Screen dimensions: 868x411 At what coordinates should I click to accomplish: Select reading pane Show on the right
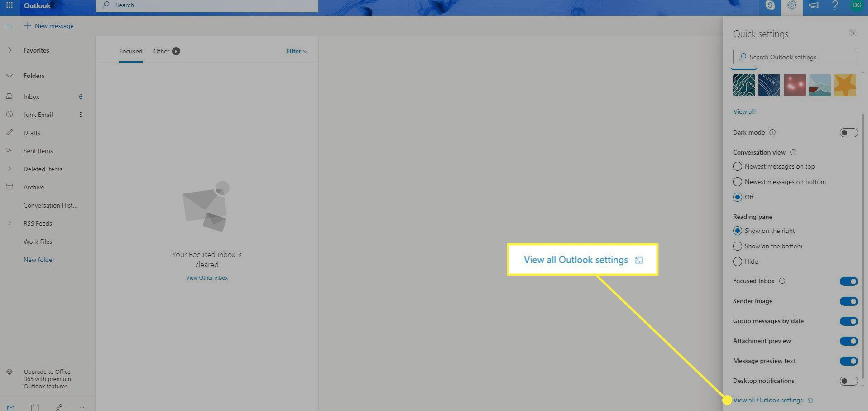point(738,231)
